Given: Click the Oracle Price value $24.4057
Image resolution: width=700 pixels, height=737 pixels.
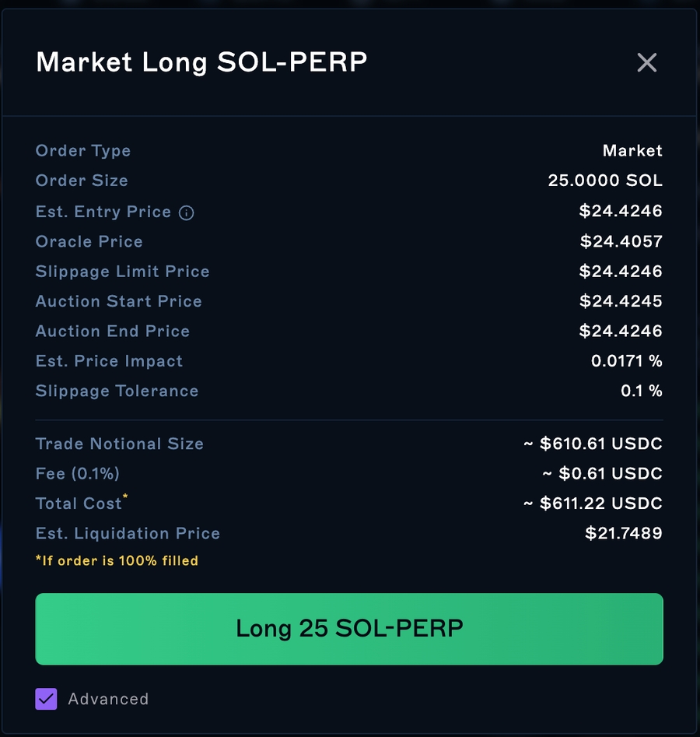Looking at the screenshot, I should (621, 241).
